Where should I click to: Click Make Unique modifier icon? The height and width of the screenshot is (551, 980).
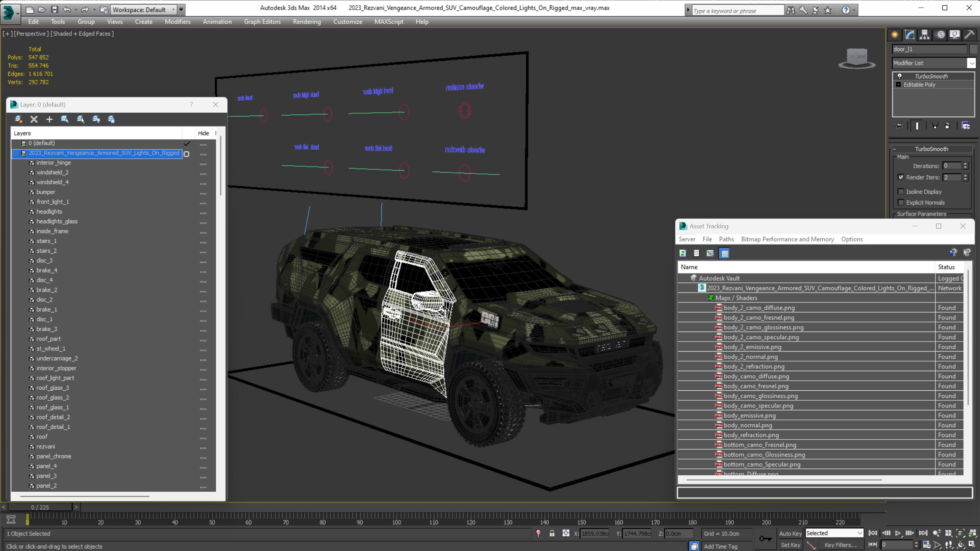pos(935,126)
